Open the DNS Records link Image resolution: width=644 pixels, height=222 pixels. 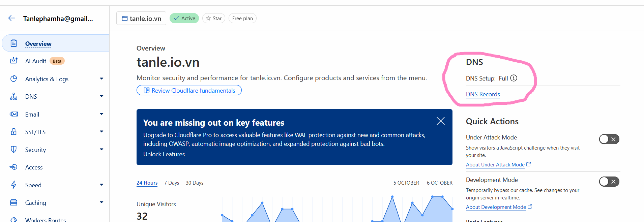coord(483,94)
